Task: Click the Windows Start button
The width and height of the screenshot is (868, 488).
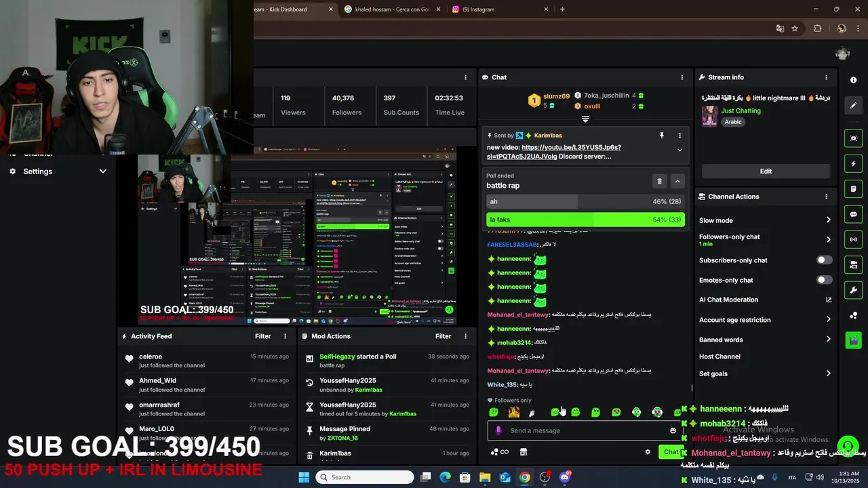Action: [304, 477]
